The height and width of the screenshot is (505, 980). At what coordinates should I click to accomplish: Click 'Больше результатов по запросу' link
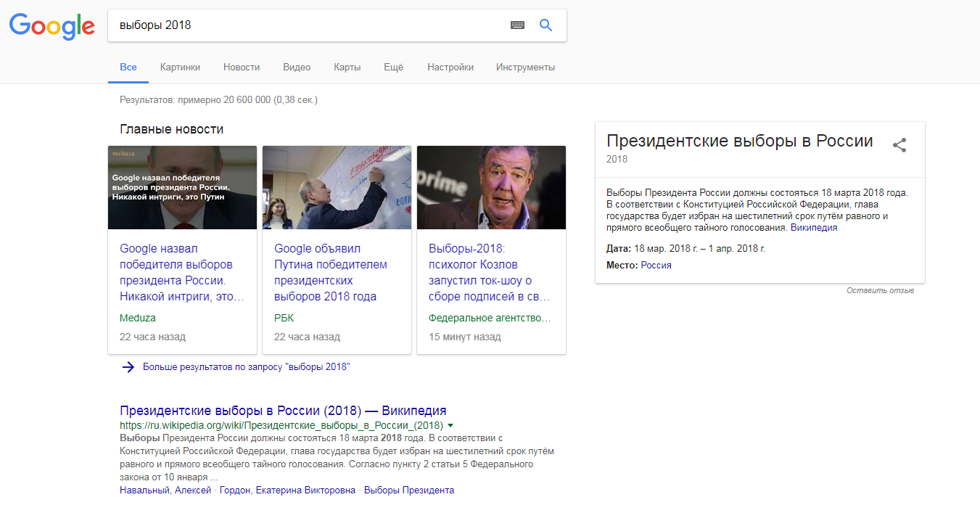pyautogui.click(x=246, y=367)
